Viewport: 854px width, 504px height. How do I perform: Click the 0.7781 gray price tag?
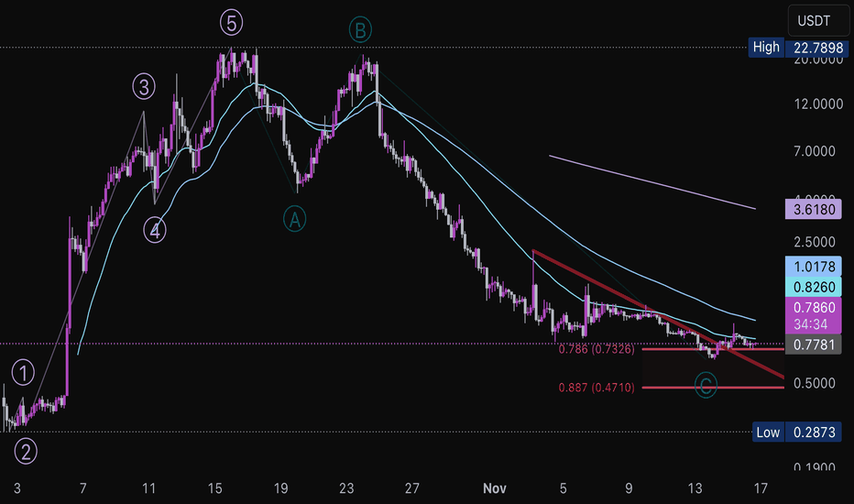pyautogui.click(x=813, y=345)
